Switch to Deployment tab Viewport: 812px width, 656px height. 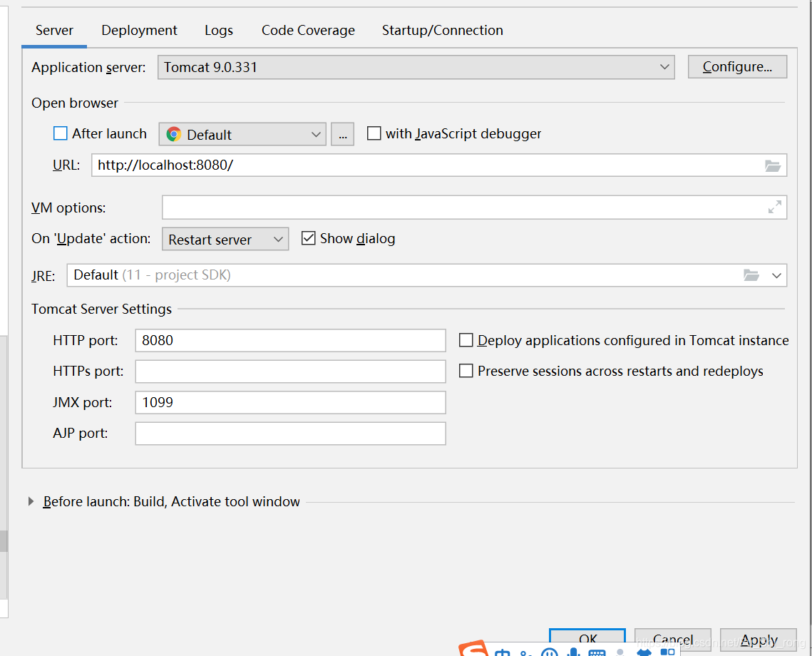(139, 30)
